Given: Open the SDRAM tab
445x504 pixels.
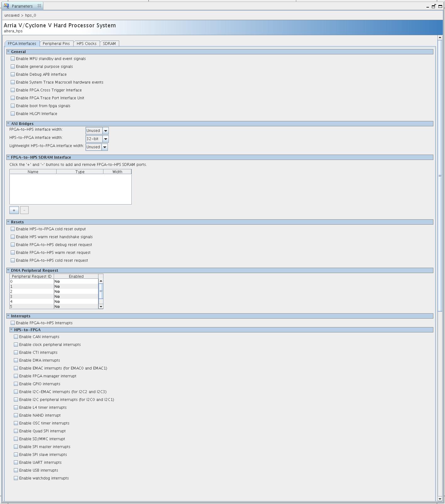Looking at the screenshot, I should coord(109,44).
